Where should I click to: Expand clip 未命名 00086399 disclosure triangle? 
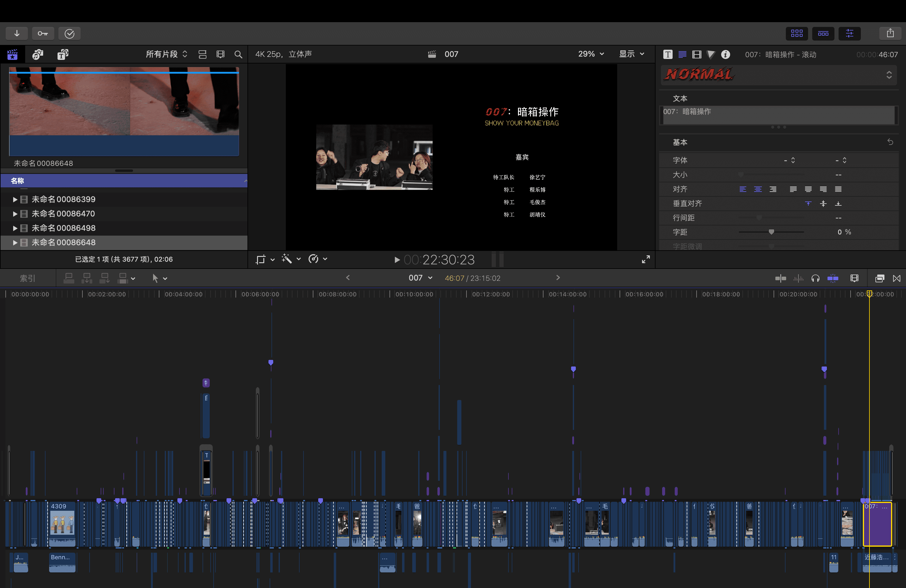[x=15, y=199]
